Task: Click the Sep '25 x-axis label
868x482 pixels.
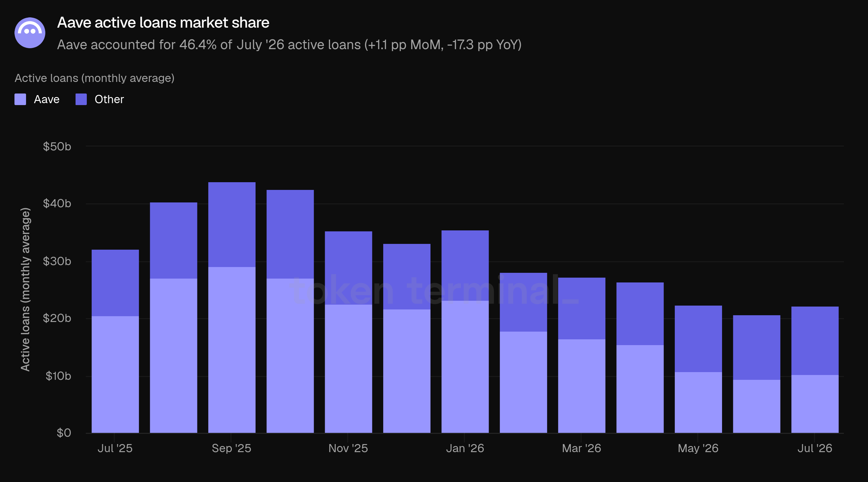Action: (231, 448)
